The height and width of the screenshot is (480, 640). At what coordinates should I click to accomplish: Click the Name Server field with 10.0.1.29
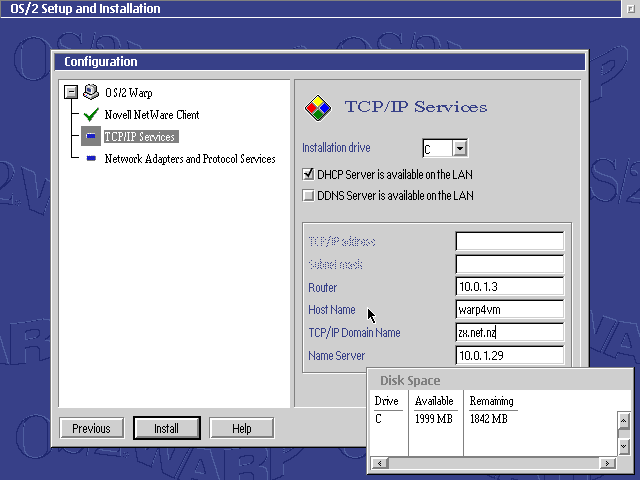coord(509,355)
